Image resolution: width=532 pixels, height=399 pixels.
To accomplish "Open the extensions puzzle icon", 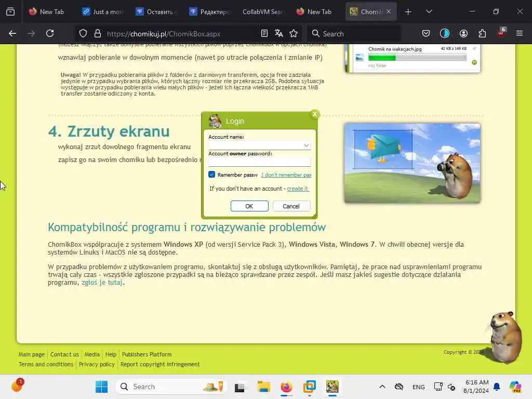I will [x=482, y=33].
